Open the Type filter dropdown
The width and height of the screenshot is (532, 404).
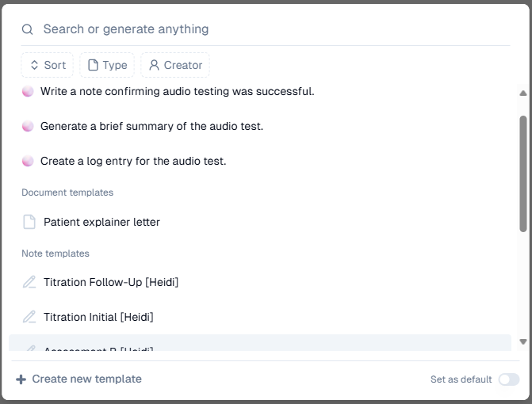[107, 65]
